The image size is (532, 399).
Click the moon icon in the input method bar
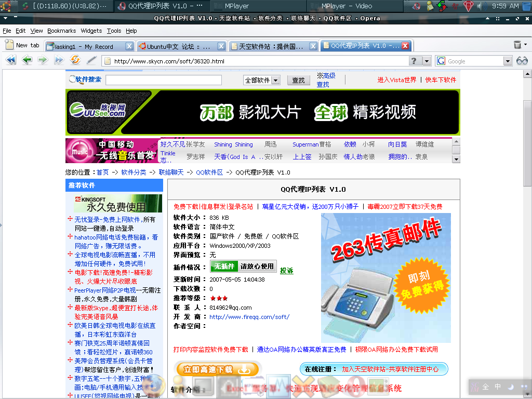510,387
